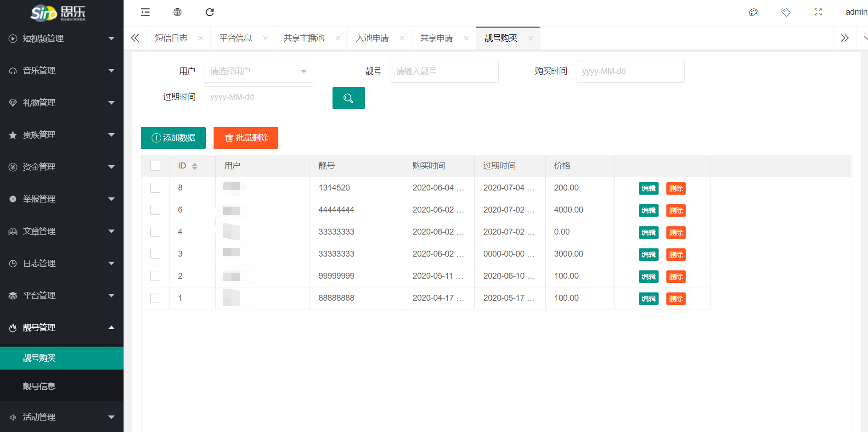This screenshot has height=432, width=868.
Task: Expand 活动管理 menu
Action: [x=62, y=417]
